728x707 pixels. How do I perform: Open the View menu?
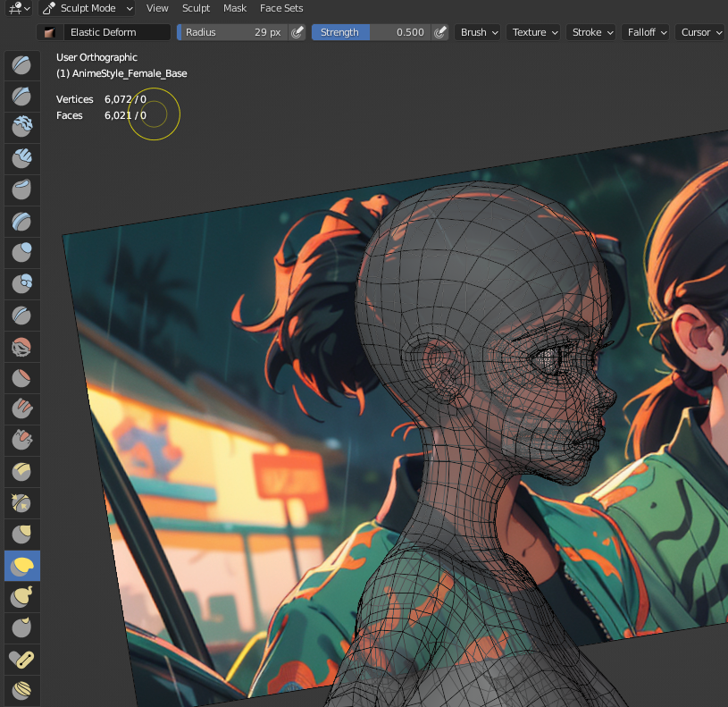[157, 8]
